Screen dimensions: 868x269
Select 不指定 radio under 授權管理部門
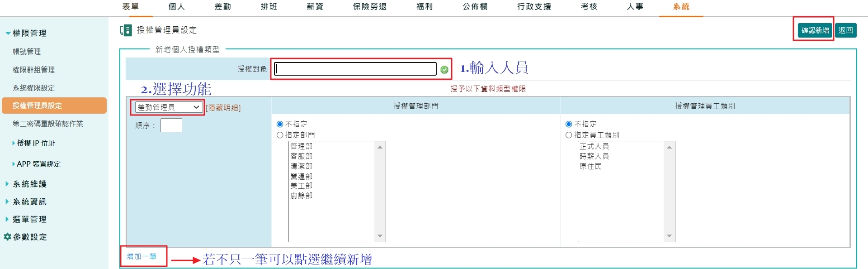click(280, 124)
